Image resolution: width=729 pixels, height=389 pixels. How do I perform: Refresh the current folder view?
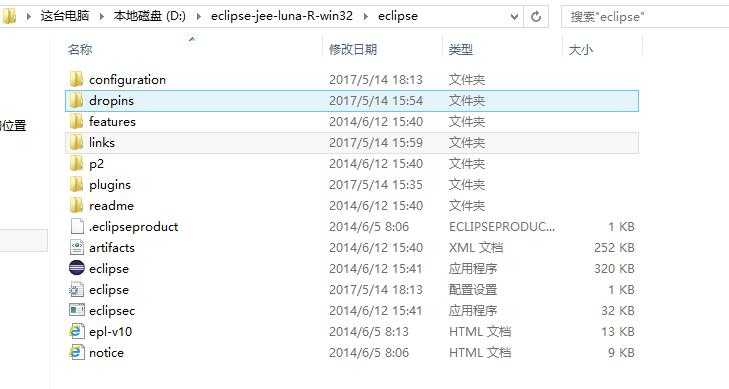[536, 17]
